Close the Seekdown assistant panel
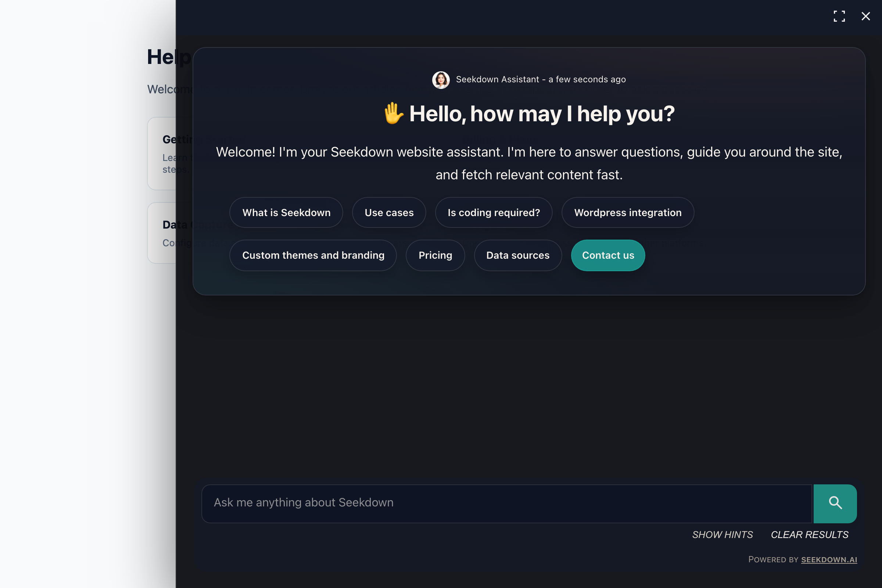 point(865,16)
